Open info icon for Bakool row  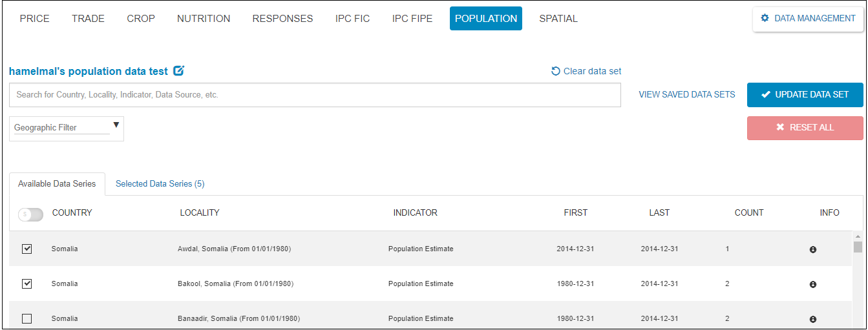pos(813,284)
